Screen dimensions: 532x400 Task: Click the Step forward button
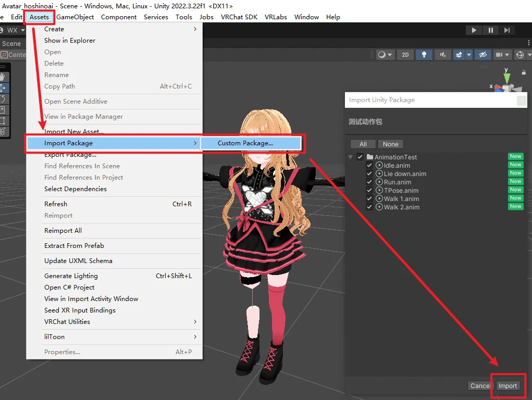(x=506, y=30)
